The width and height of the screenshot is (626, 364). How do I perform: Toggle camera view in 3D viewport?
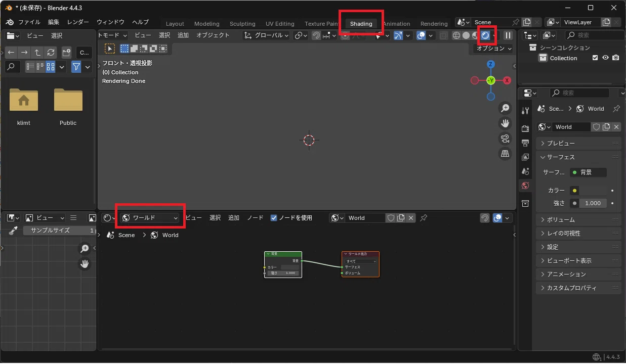[505, 139]
